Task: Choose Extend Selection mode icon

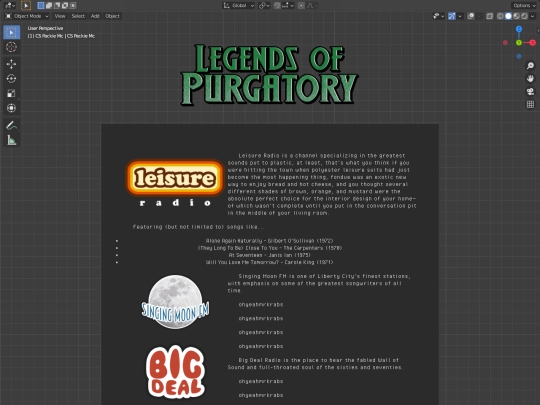Action: click(x=49, y=6)
